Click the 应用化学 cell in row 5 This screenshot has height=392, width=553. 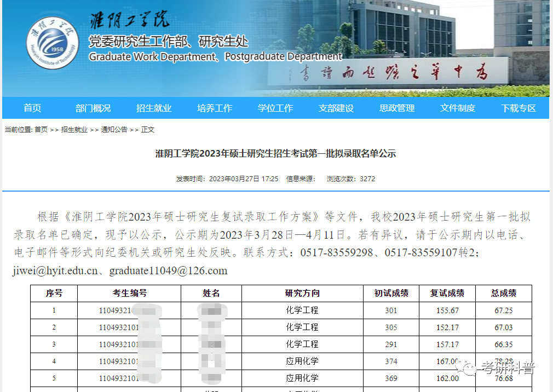point(302,378)
